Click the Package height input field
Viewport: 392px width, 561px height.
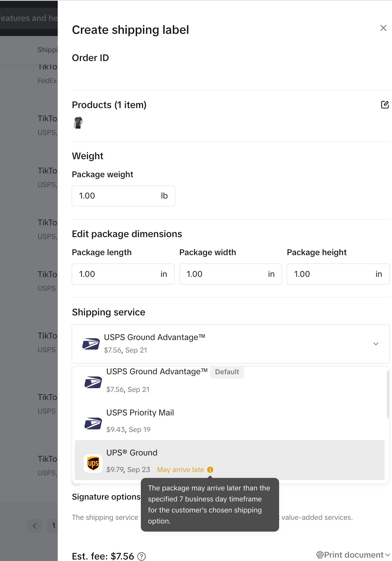click(x=332, y=274)
